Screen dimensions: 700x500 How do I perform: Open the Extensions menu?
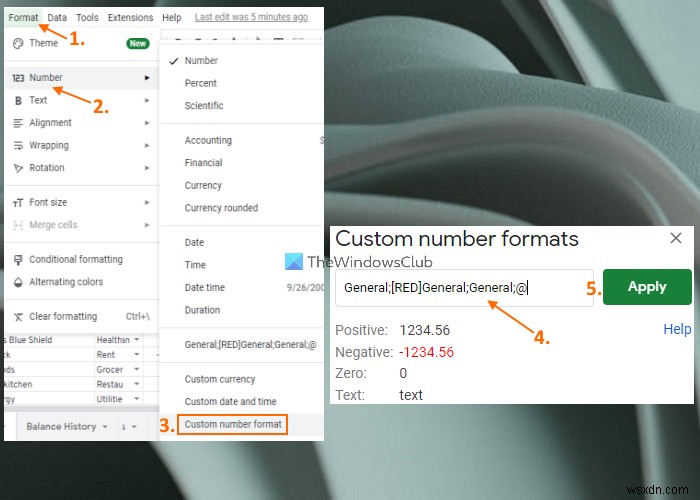click(x=130, y=17)
